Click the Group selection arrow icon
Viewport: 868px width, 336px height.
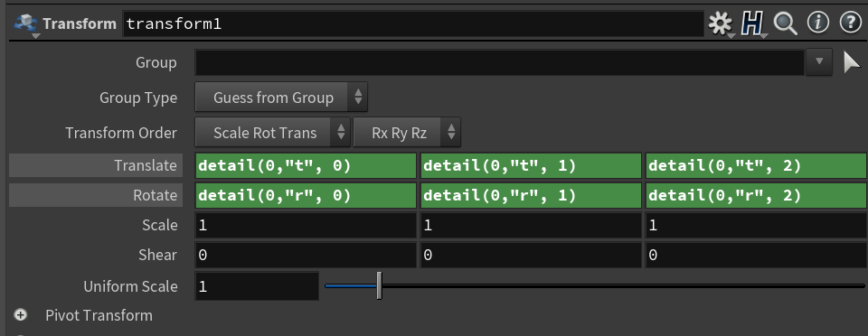(852, 62)
